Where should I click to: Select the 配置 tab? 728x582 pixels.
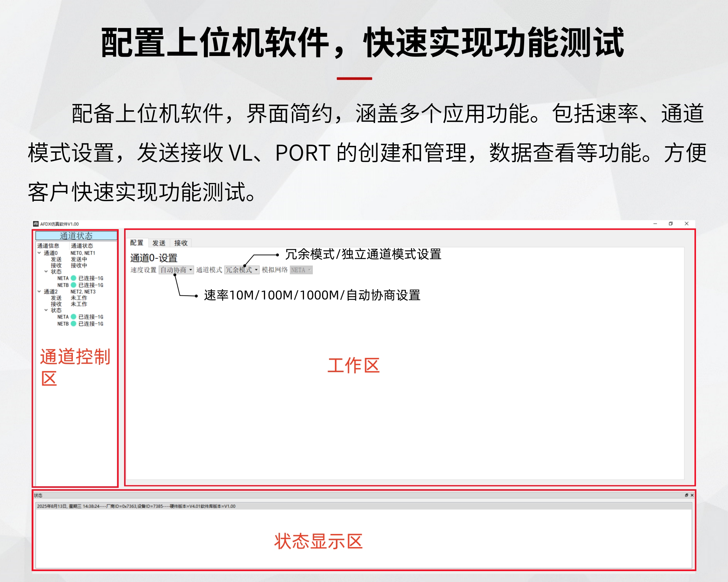[136, 243]
